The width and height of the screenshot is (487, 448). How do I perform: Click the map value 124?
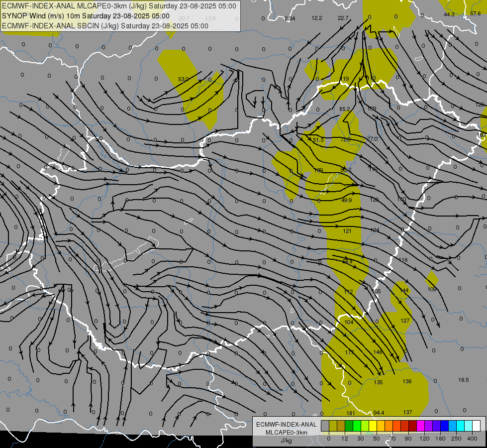tap(375, 230)
